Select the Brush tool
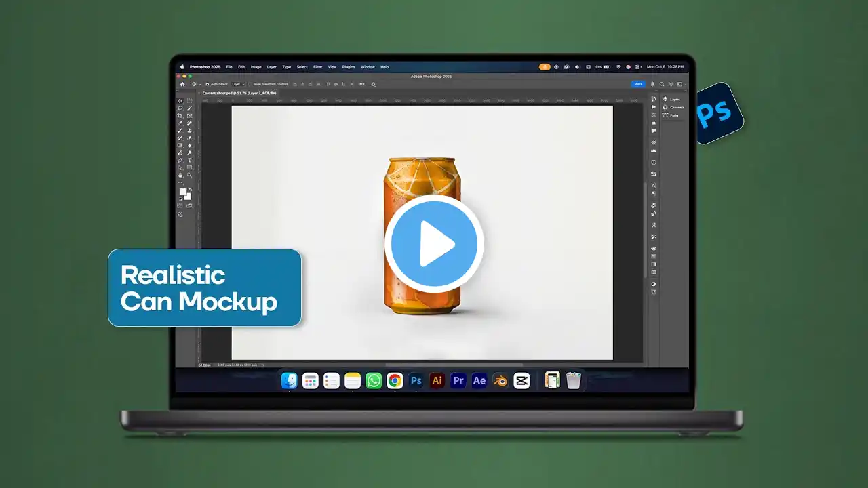Viewport: 868px width, 488px height. pyautogui.click(x=180, y=130)
